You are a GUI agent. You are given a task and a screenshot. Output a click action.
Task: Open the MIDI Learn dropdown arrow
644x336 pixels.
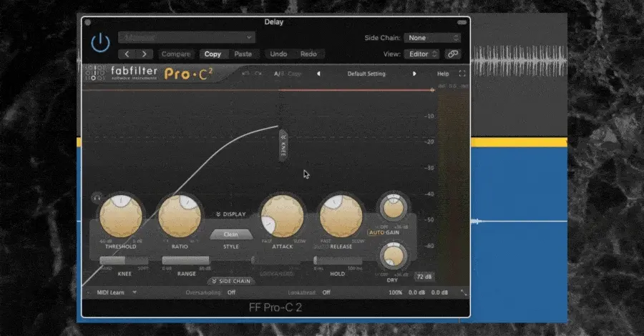(135, 292)
